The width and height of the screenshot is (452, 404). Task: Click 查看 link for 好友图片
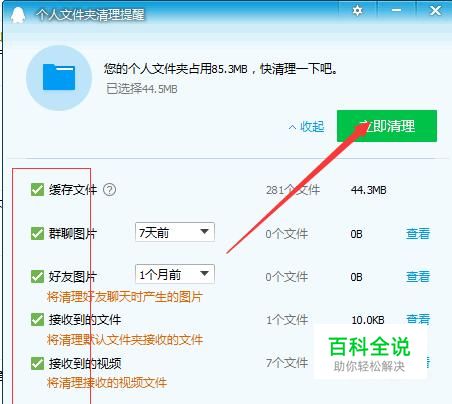tap(418, 276)
